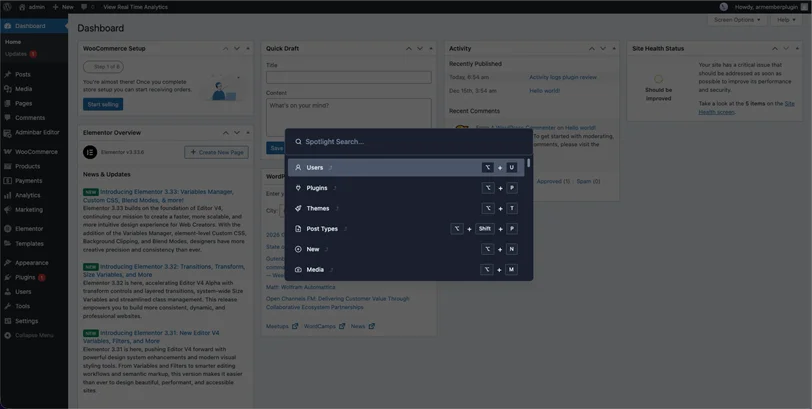Viewport: 812px width, 409px height.
Task: Open the WordCamps external link
Action: click(x=324, y=326)
